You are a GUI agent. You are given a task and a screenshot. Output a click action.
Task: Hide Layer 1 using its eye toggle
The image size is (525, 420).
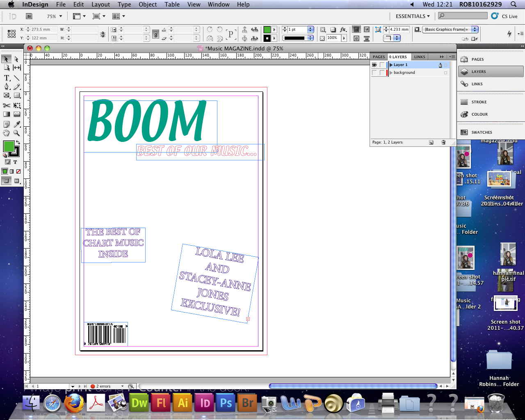coord(374,65)
